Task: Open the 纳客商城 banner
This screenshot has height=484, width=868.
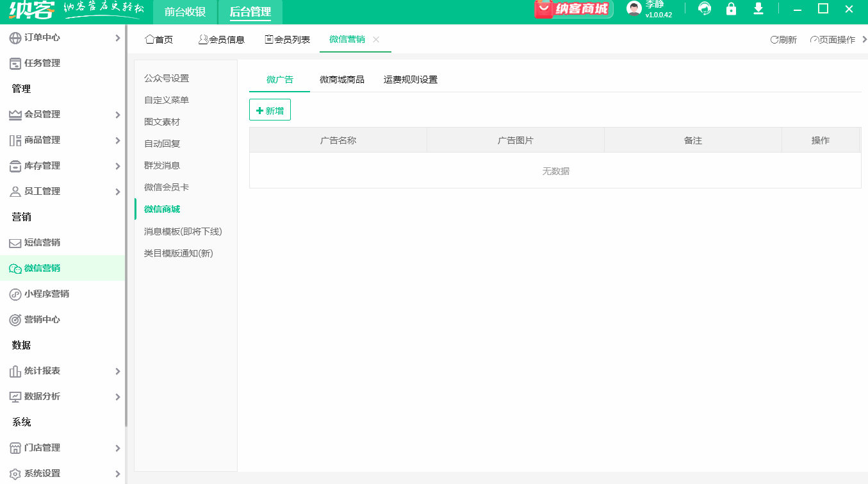Action: (x=573, y=10)
